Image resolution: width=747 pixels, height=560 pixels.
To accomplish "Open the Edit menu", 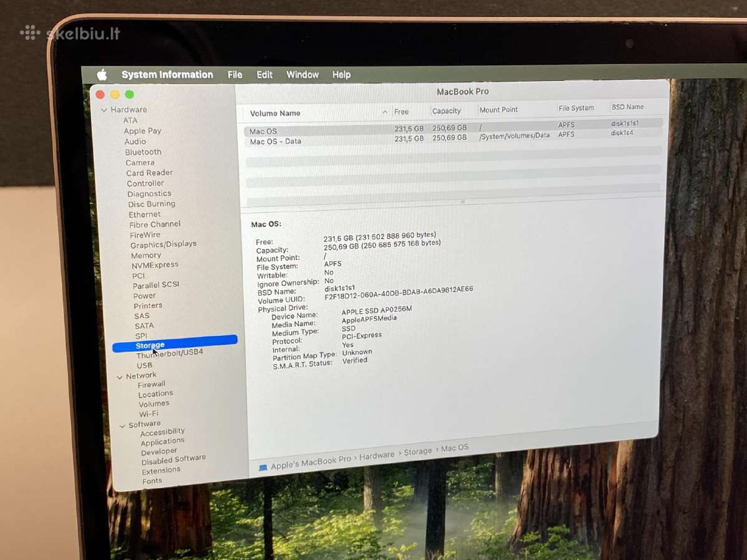I will click(265, 75).
